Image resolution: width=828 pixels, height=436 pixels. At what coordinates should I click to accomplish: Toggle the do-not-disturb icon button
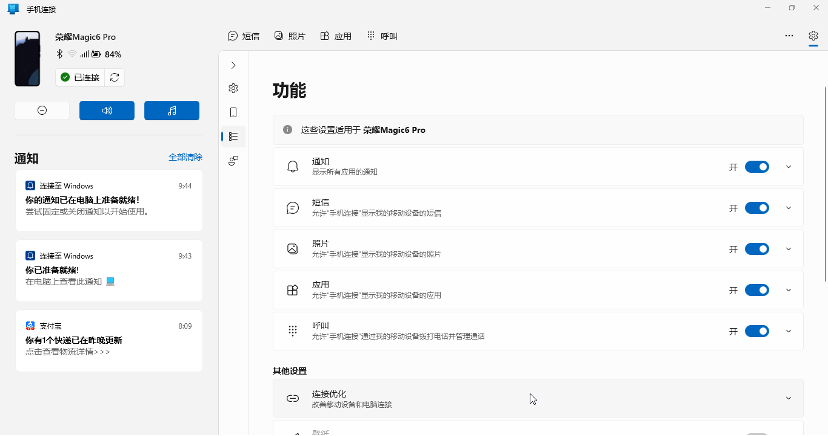coord(42,110)
